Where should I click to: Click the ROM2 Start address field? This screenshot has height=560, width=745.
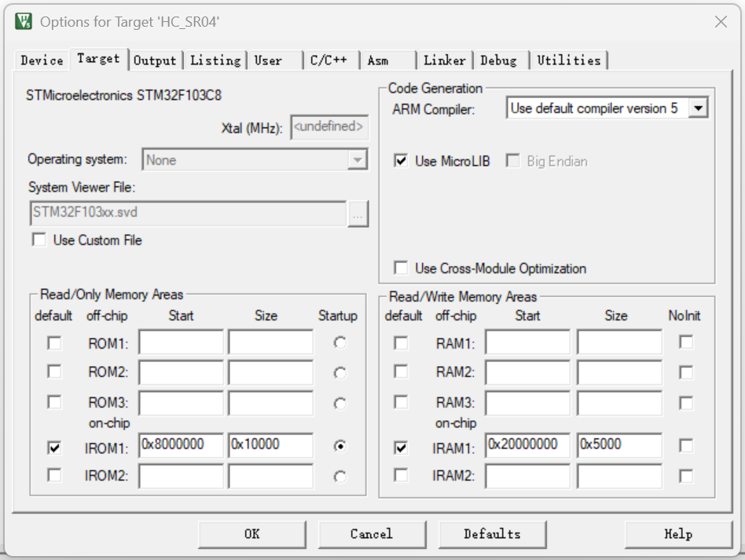pyautogui.click(x=181, y=372)
